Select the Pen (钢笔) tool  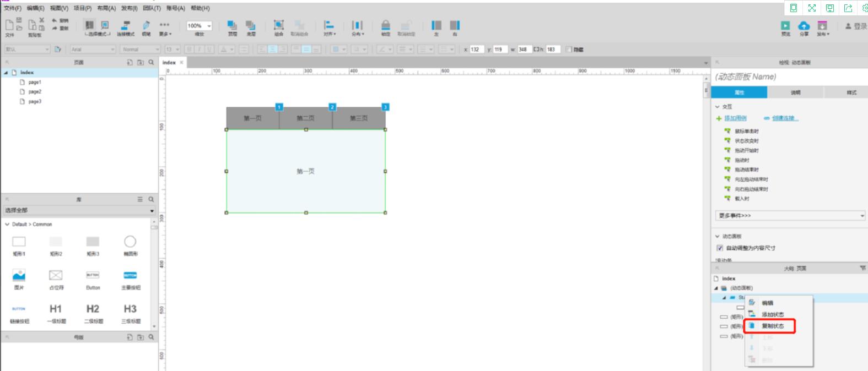tap(146, 26)
